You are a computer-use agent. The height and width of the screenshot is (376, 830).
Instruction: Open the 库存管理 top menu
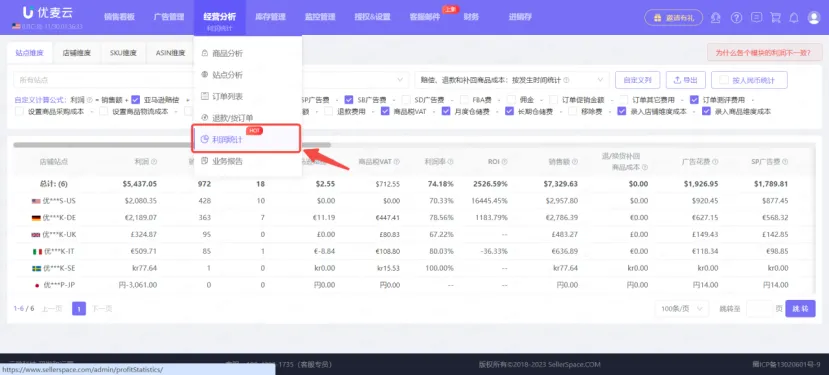[270, 17]
